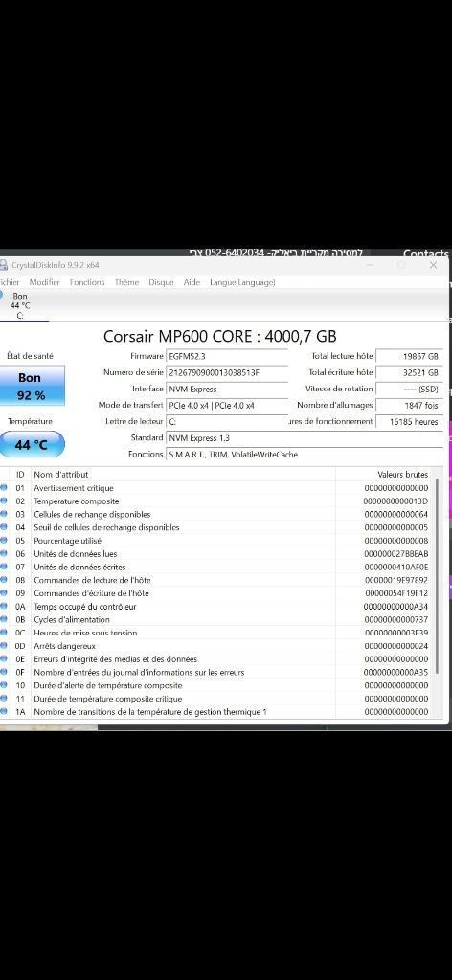Click the status dot for Unités de données lues
This screenshot has width=452, height=980.
point(4,554)
